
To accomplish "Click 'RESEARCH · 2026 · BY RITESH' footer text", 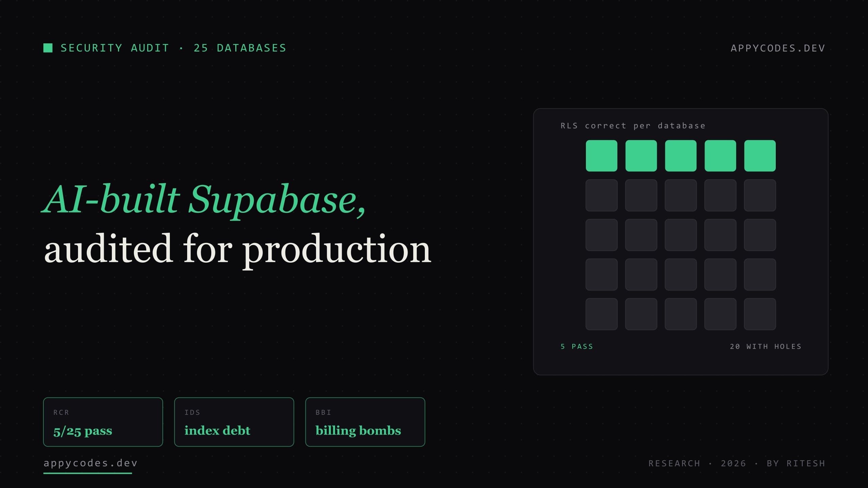I will point(737,463).
